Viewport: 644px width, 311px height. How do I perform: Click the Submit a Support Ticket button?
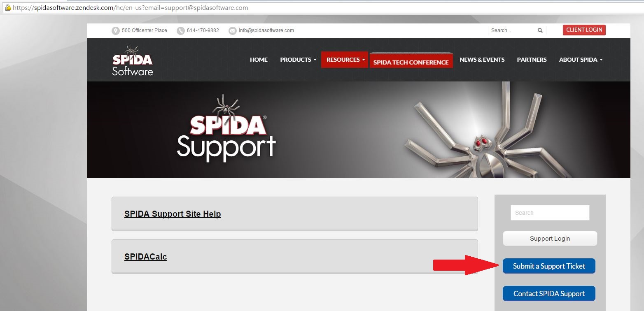(x=549, y=266)
